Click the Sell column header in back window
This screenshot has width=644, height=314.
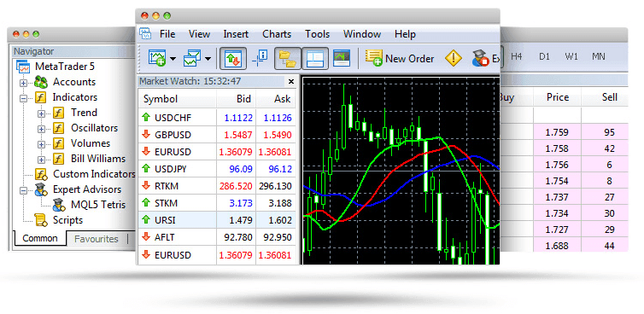(x=610, y=97)
